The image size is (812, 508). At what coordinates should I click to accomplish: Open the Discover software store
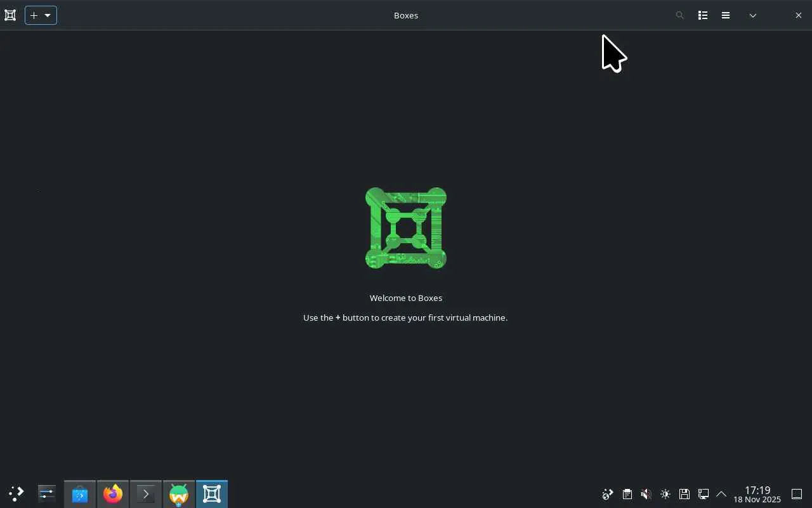[x=80, y=494]
